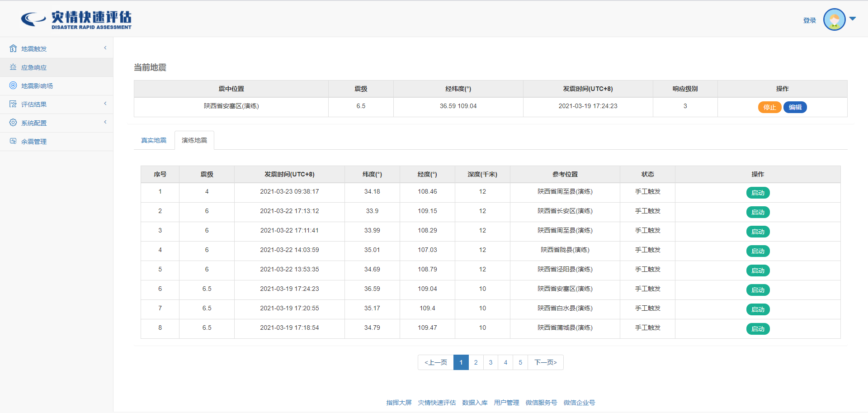The width and height of the screenshot is (868, 413).
Task: Click the 地震触发 house icon in sidebar
Action: click(x=13, y=48)
